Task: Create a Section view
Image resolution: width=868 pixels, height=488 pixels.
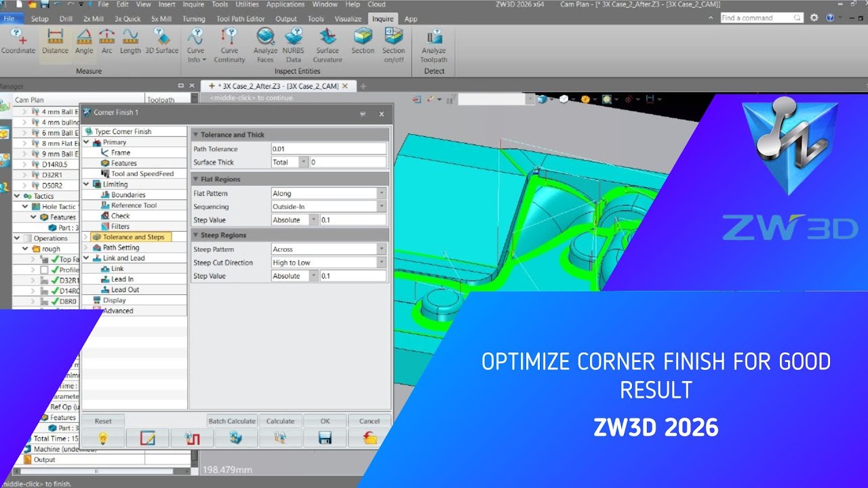Action: point(363,42)
